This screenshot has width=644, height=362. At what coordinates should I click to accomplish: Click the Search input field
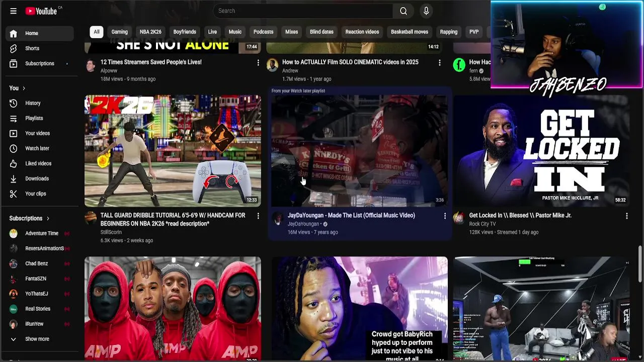tap(302, 11)
